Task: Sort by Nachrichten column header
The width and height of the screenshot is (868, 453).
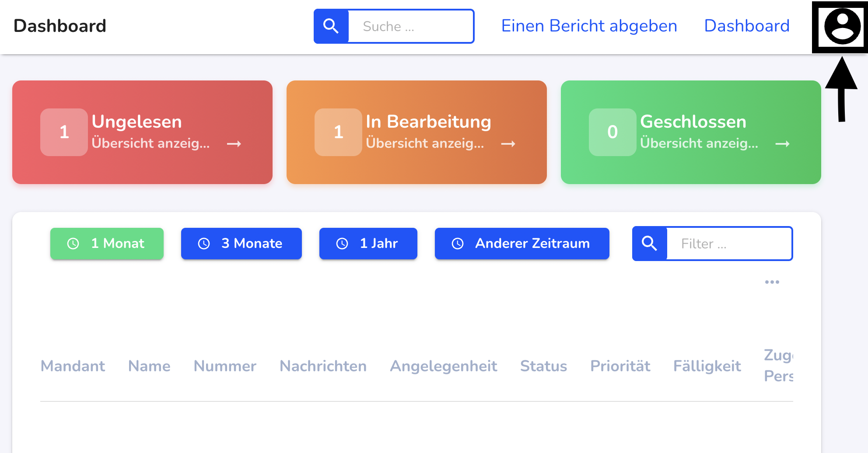Action: pyautogui.click(x=323, y=366)
